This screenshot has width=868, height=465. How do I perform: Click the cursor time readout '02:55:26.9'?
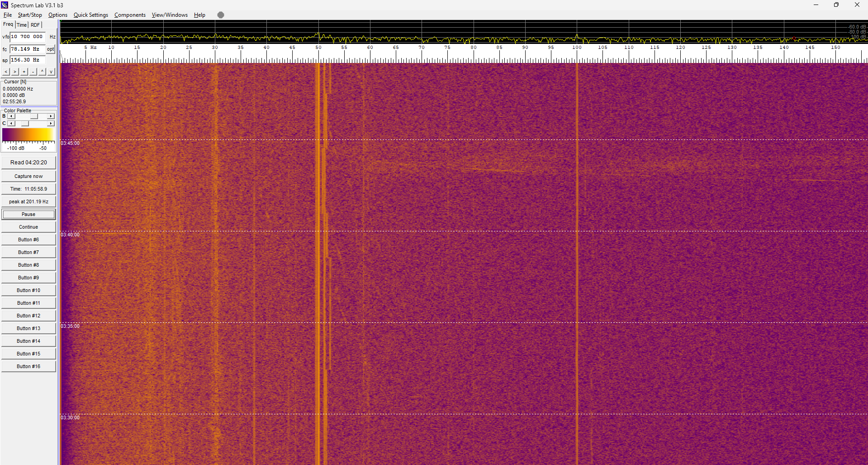tap(14, 101)
